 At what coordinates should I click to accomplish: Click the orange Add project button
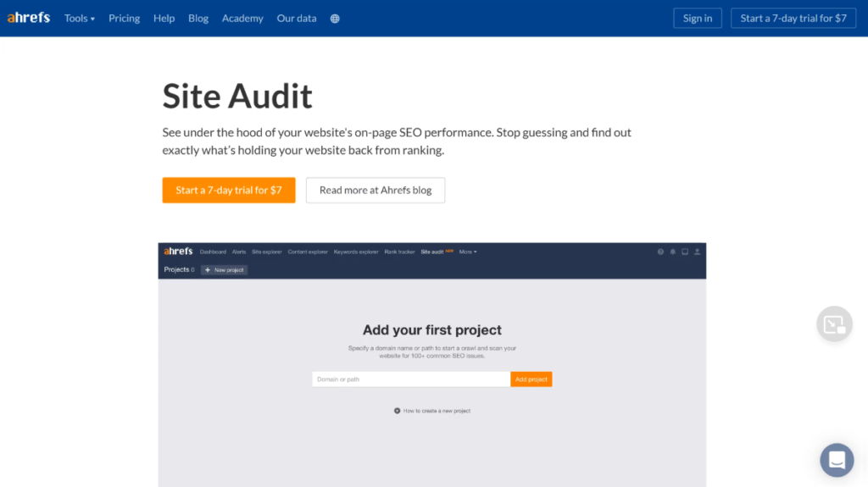[x=531, y=379]
